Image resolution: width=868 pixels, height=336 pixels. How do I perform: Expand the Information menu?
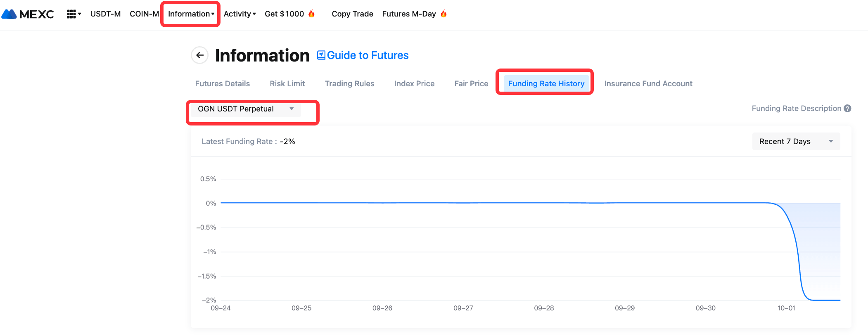[x=191, y=14]
